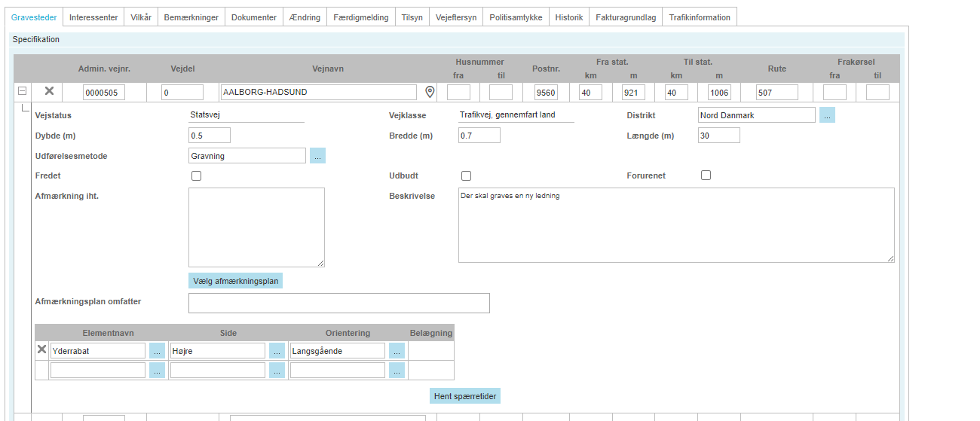Collapse the road specification row details

pos(23,91)
